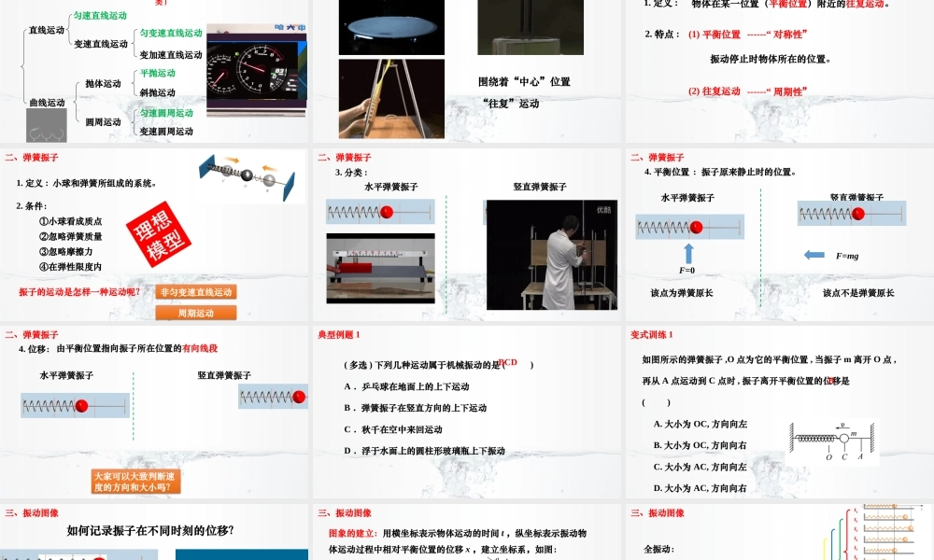Select the text 斜抛运动
The image size is (934, 560).
pyautogui.click(x=158, y=92)
